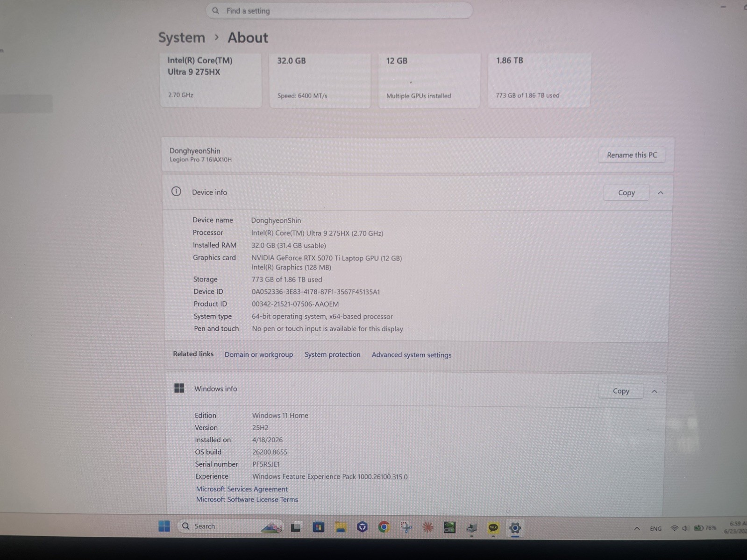The image size is (747, 560).
Task: Collapse the Device info section
Action: pos(661,192)
